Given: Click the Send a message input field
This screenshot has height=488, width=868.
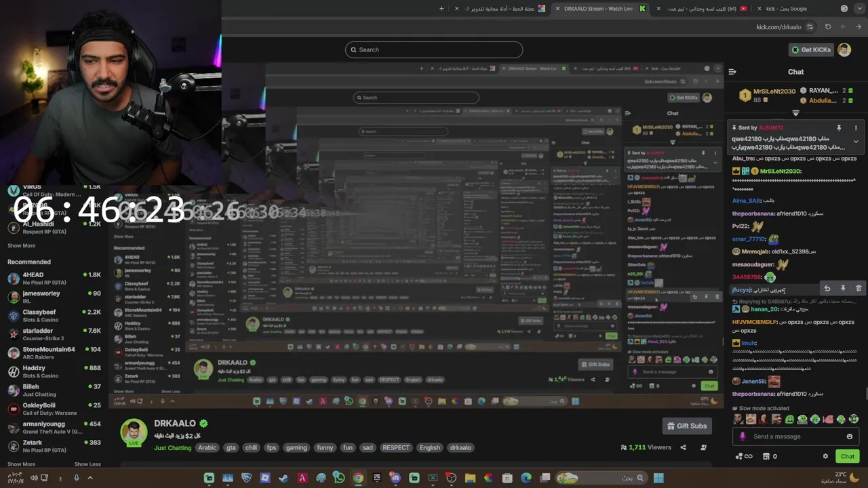Looking at the screenshot, I should click(x=796, y=436).
